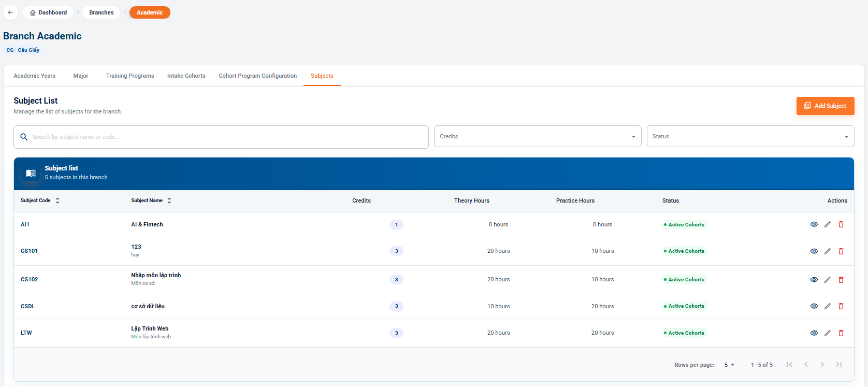Click subject name AI & Fintech

147,225
